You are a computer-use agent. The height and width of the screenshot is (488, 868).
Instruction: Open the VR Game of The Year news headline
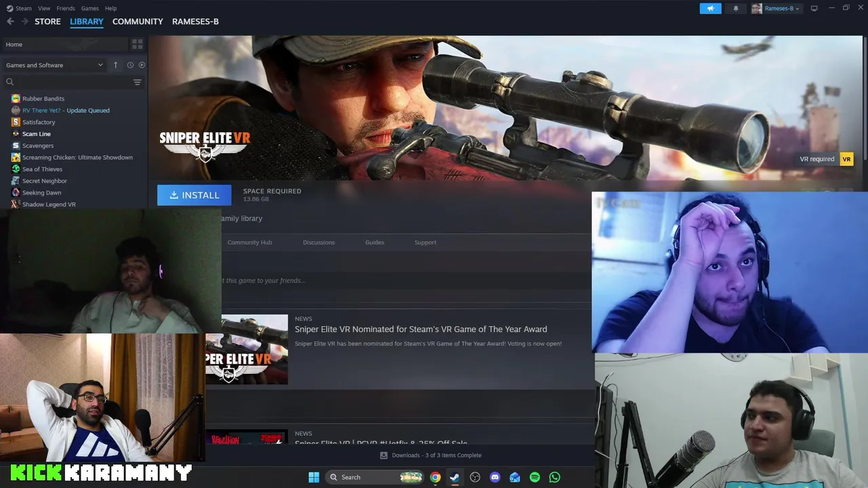tap(420, 329)
